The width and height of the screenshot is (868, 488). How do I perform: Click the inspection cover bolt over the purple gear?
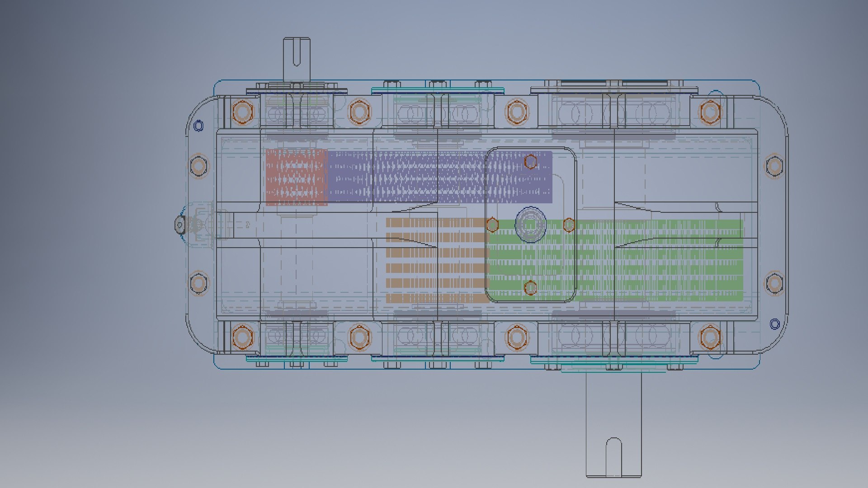click(x=531, y=162)
